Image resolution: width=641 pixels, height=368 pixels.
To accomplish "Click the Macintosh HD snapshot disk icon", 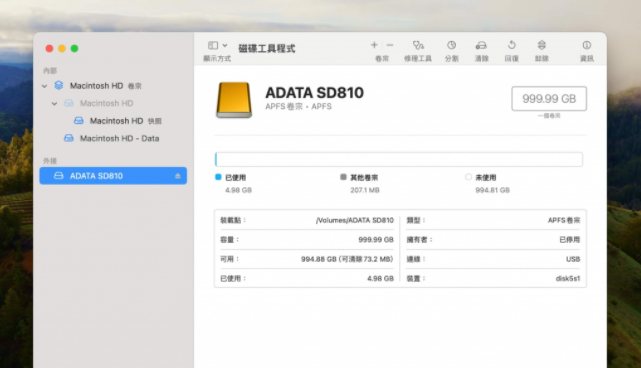I will click(78, 121).
